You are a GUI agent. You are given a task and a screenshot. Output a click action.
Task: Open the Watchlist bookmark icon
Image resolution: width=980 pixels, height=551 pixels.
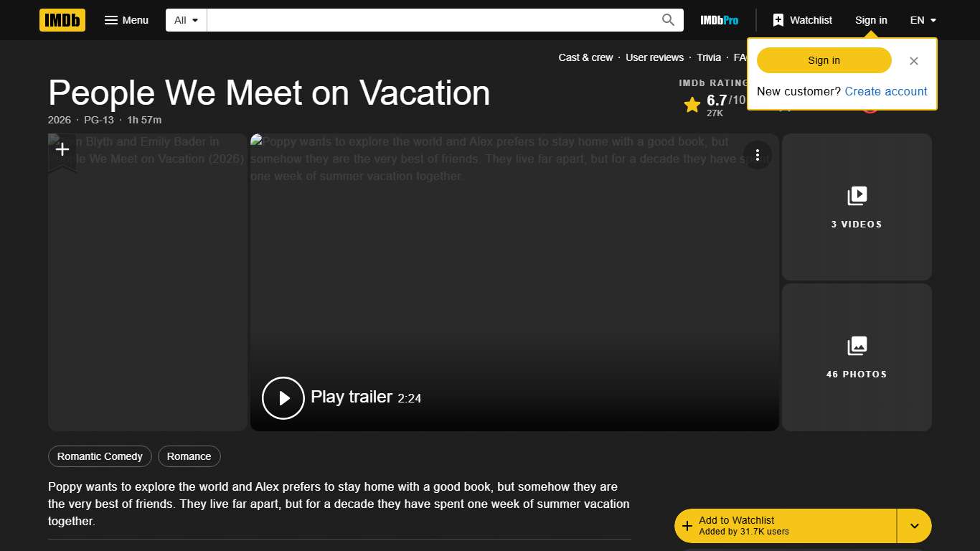click(778, 19)
